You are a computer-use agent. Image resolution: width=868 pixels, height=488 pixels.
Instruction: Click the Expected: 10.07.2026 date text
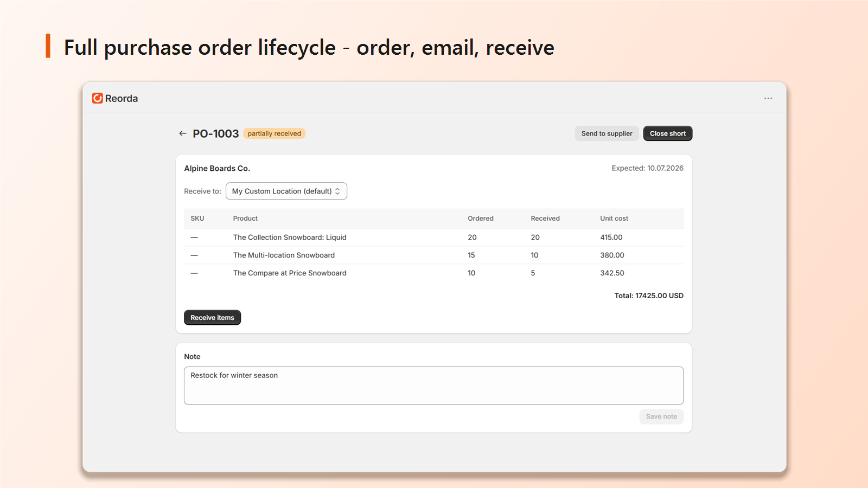pos(647,168)
